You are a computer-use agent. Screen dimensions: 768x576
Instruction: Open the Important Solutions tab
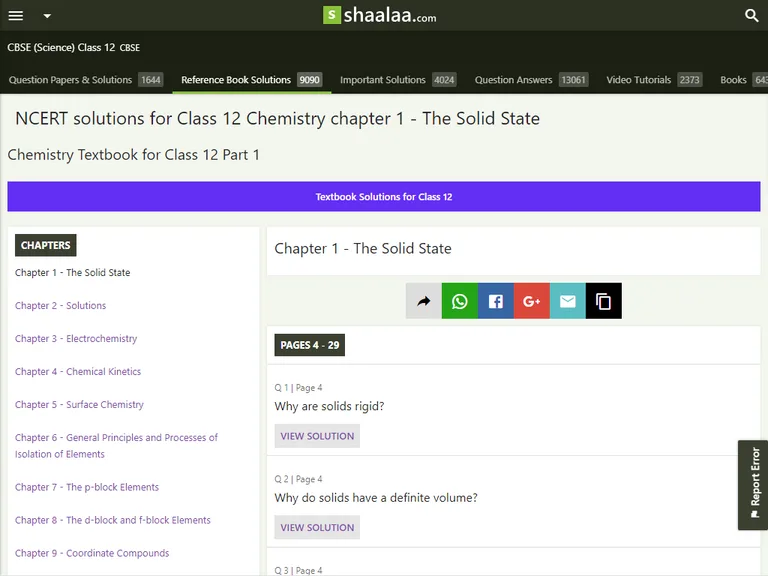point(398,80)
